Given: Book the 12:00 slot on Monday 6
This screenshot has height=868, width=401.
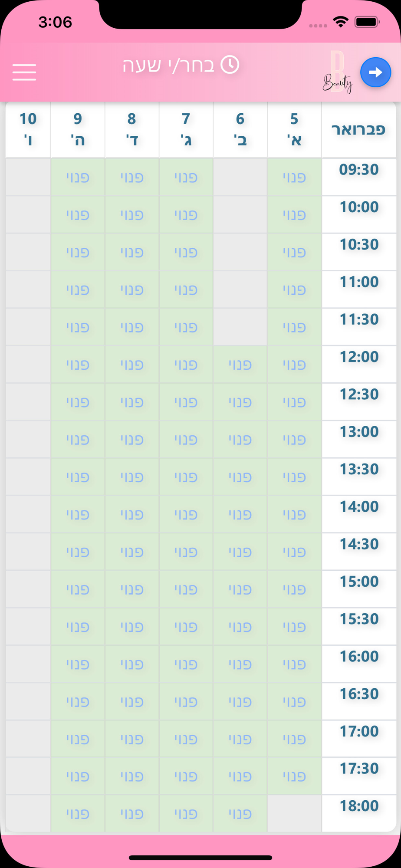Looking at the screenshot, I should (x=240, y=365).
